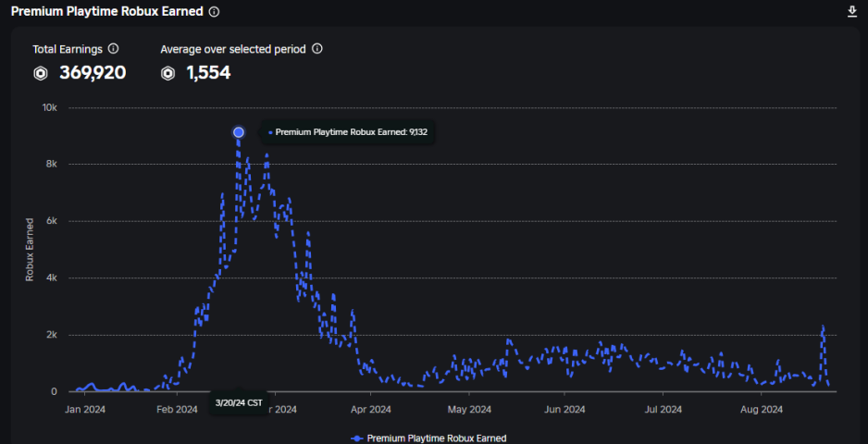868x444 pixels.
Task: Click the 10k y-axis label
Action: pyautogui.click(x=50, y=108)
